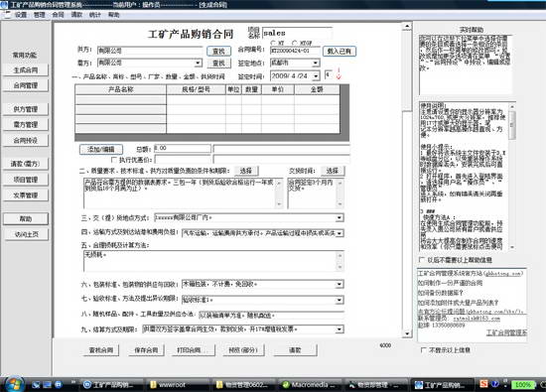Click the 帮助 sidebar button
This screenshot has width=546, height=392.
pyautogui.click(x=26, y=218)
